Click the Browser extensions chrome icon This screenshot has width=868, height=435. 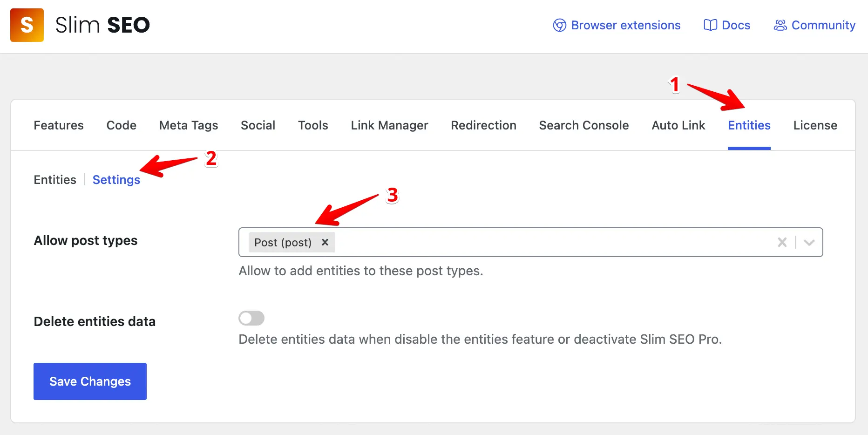(559, 25)
